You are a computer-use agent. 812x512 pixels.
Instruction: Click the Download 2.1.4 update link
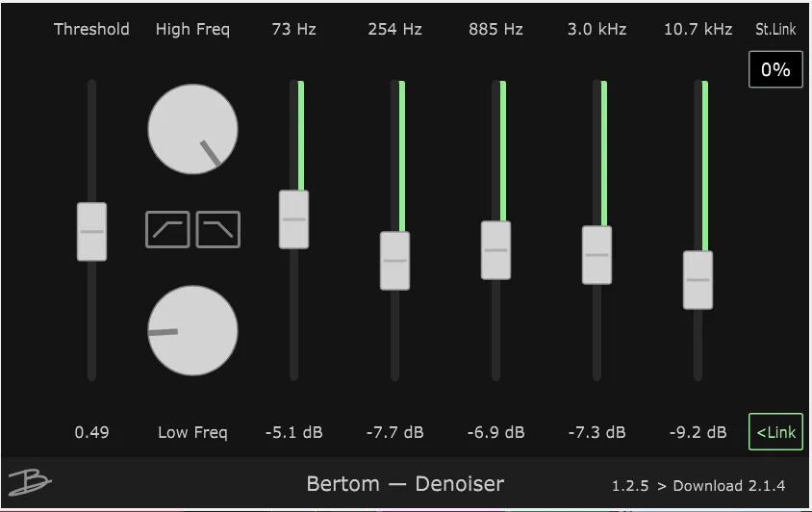[x=728, y=486]
